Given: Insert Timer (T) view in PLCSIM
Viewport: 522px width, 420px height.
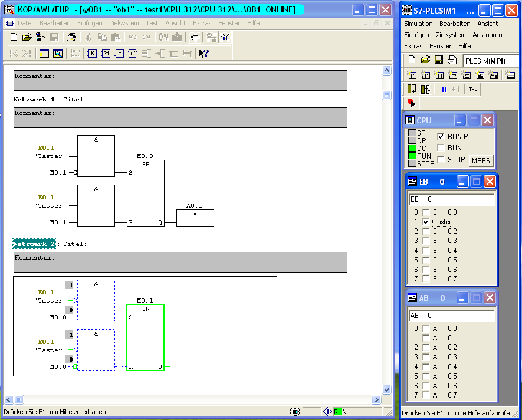Looking at the screenshot, I should tap(453, 75).
